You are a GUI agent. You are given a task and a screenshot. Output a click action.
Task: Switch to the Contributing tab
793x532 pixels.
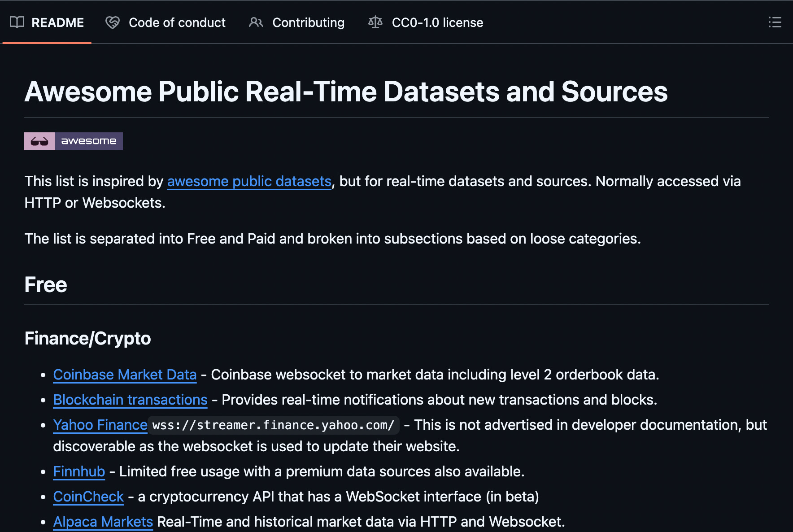(x=308, y=22)
